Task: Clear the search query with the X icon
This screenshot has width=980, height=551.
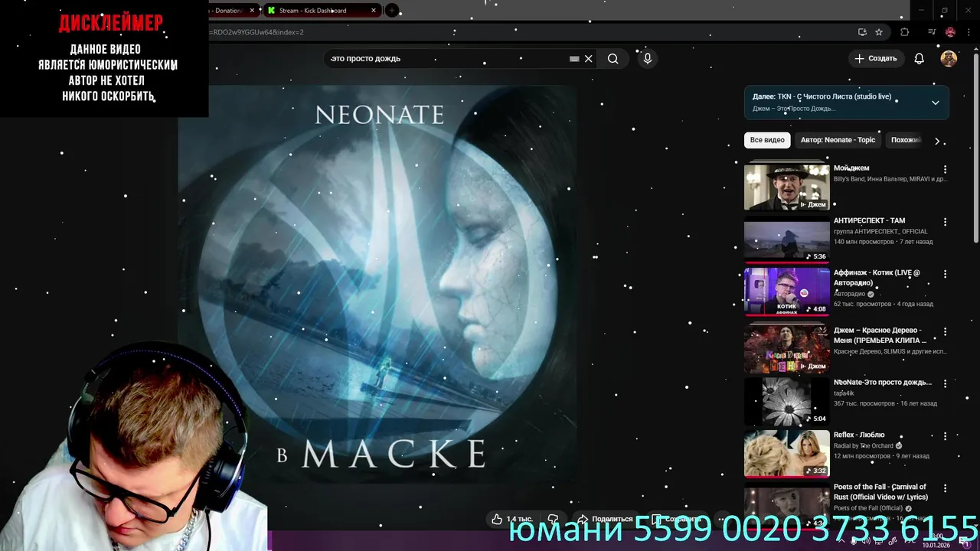Action: pyautogui.click(x=589, y=59)
